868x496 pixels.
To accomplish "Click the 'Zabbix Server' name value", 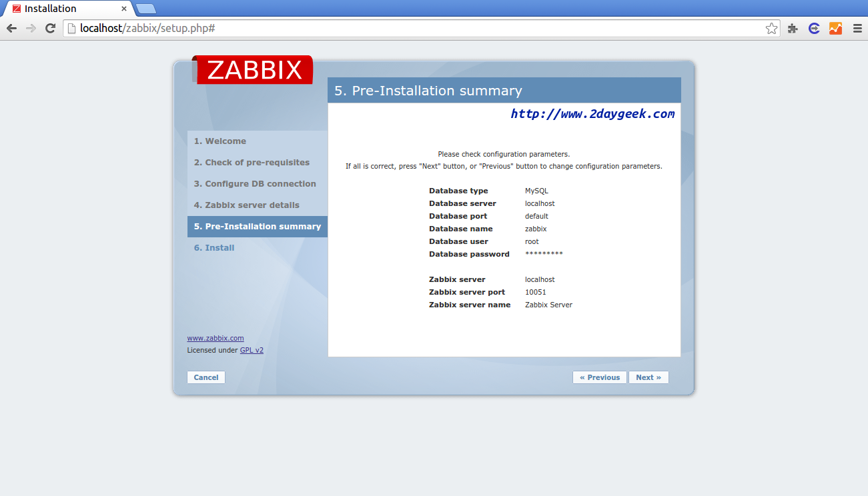I will 548,305.
